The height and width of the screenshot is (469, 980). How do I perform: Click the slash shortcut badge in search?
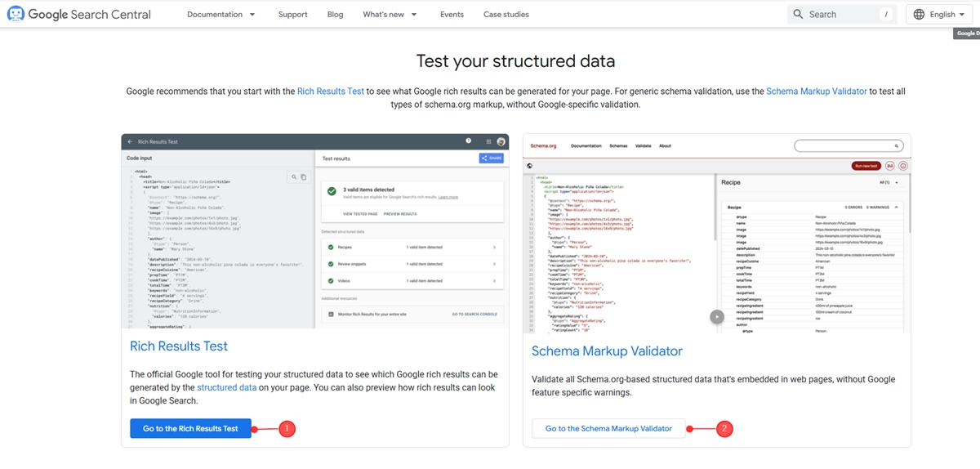pos(886,14)
